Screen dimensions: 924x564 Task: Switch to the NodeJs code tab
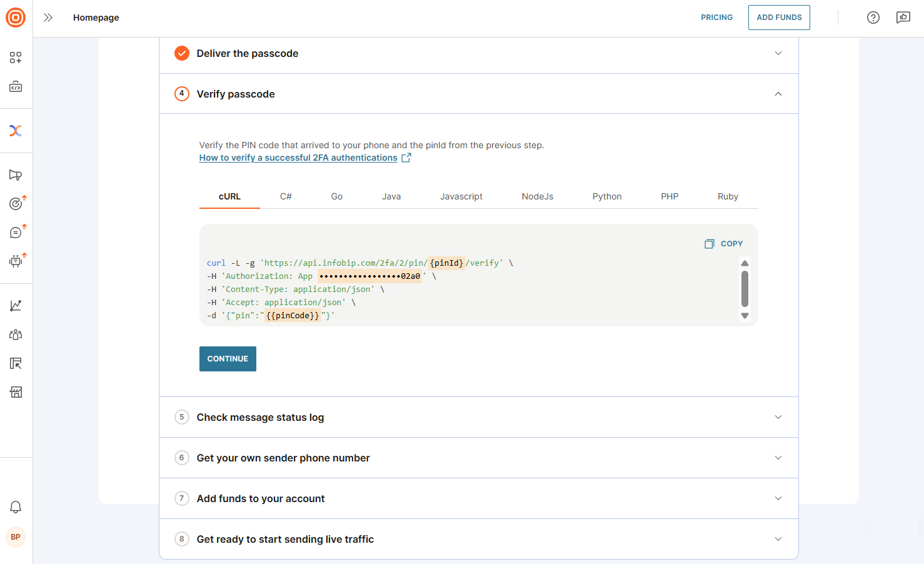(x=538, y=196)
